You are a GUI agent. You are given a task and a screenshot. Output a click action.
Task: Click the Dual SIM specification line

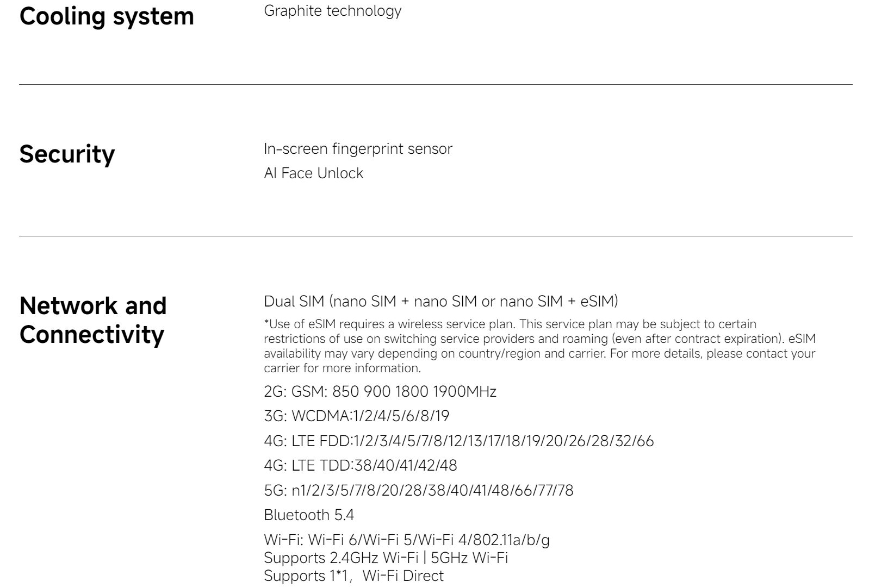click(441, 301)
